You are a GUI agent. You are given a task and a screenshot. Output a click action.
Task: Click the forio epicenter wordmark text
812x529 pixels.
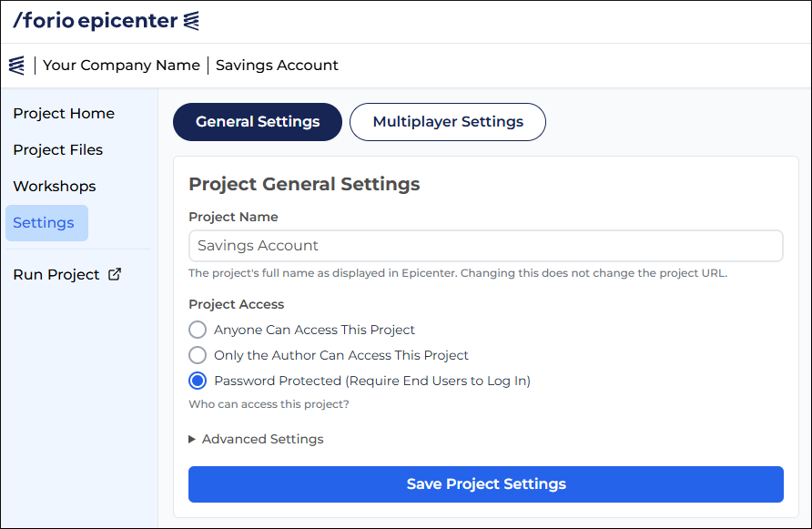(x=95, y=21)
